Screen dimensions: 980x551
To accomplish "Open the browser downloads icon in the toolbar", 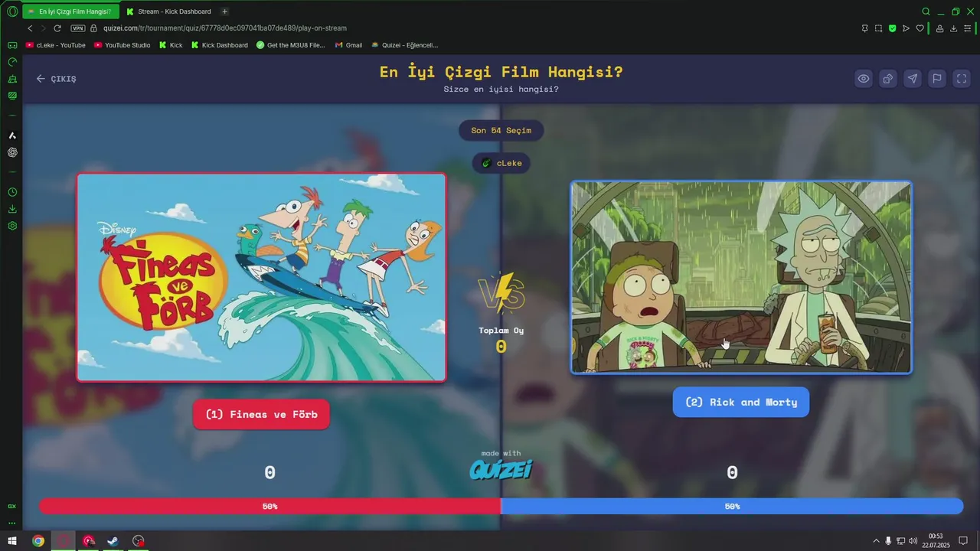I will click(953, 28).
